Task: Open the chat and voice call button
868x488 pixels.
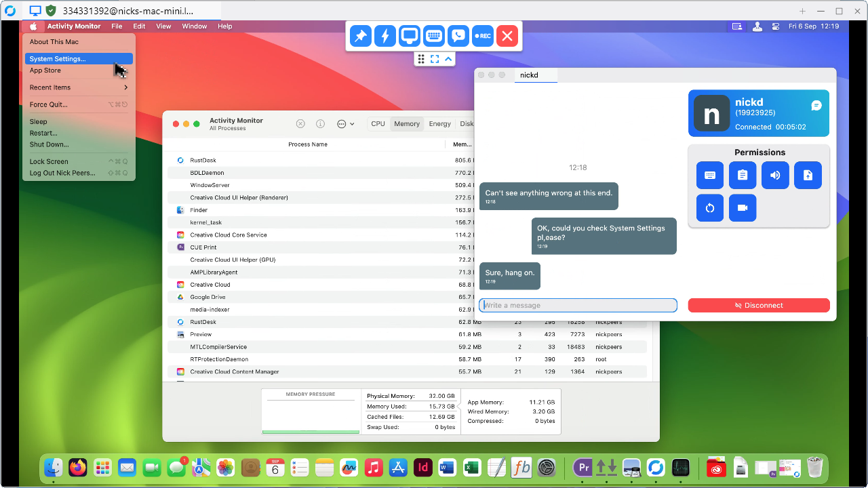Action: pos(458,36)
